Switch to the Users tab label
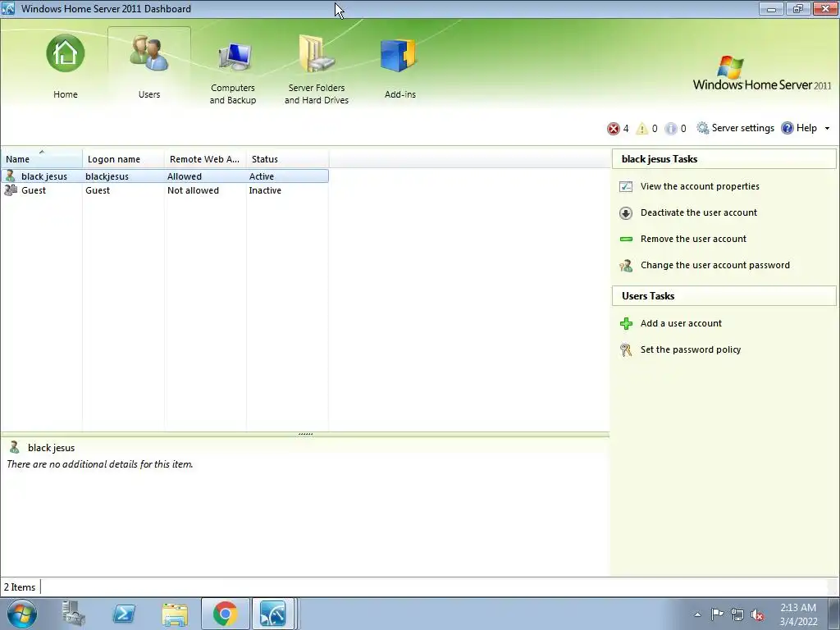Viewport: 840px width, 630px height. click(x=149, y=94)
